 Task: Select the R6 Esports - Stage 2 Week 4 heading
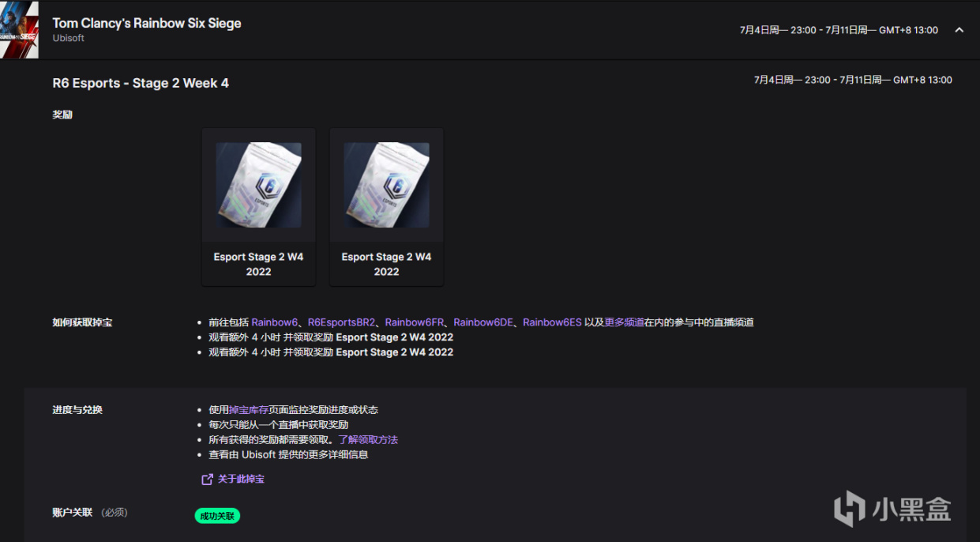(x=141, y=83)
